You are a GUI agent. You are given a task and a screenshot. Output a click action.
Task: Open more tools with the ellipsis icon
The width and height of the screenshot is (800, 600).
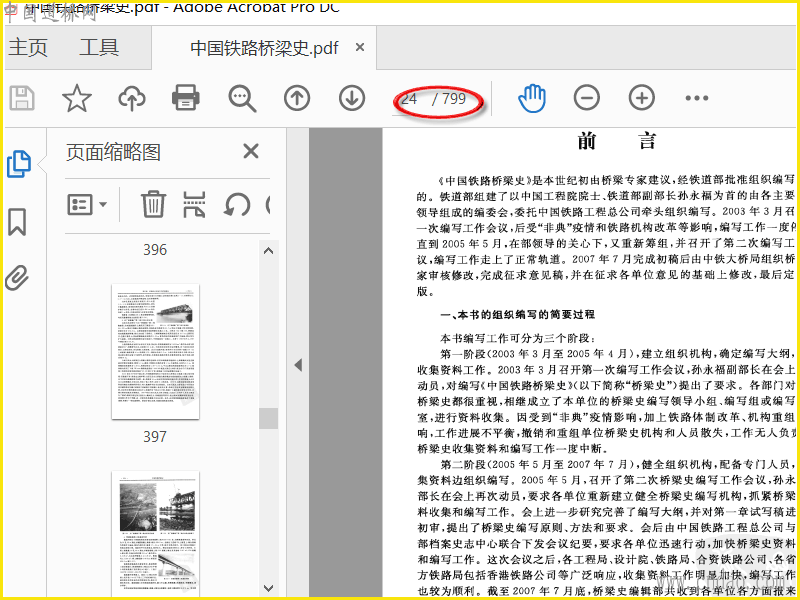coord(696,97)
